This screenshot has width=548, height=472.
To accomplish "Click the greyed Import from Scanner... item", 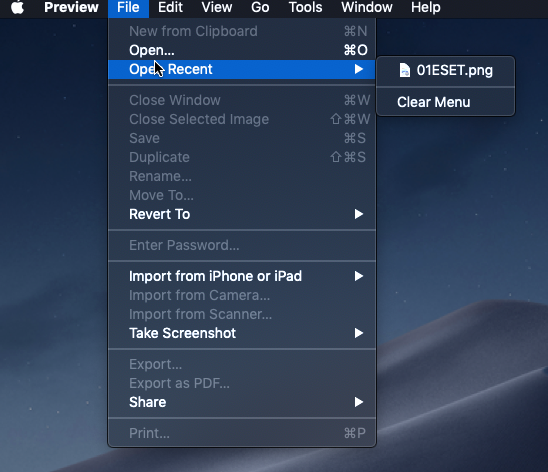I will click(x=242, y=314).
